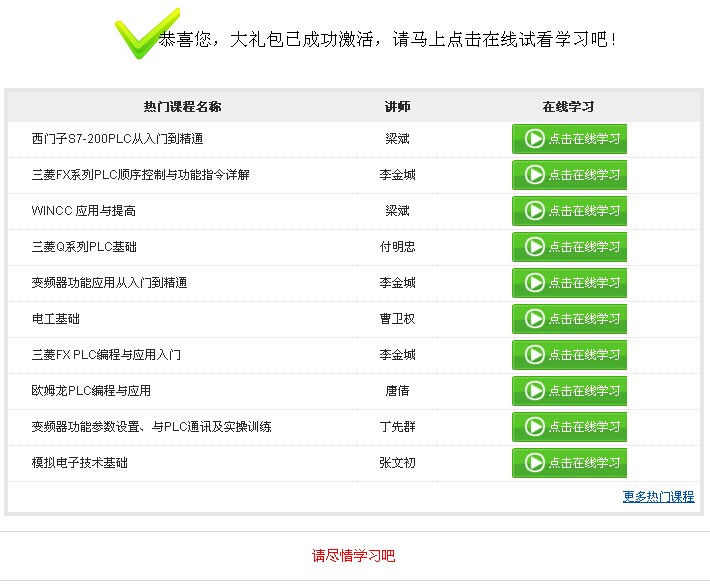Click the red 请尽情学习吧 text

point(353,556)
